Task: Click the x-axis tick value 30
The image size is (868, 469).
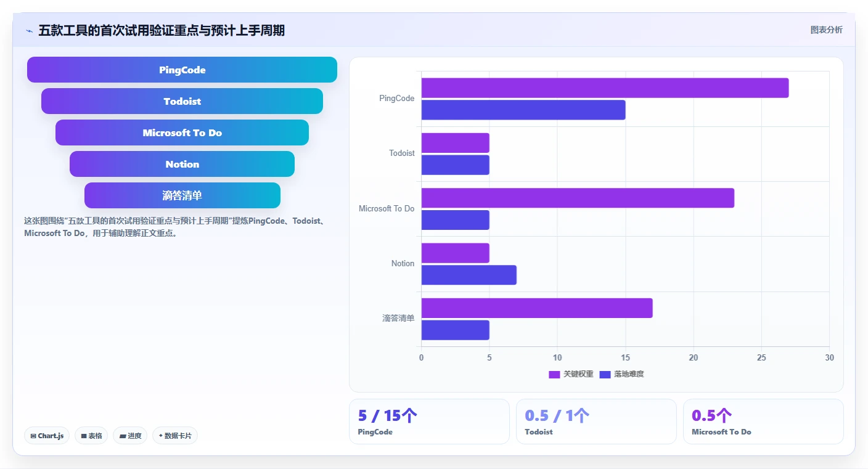Action: (829, 357)
